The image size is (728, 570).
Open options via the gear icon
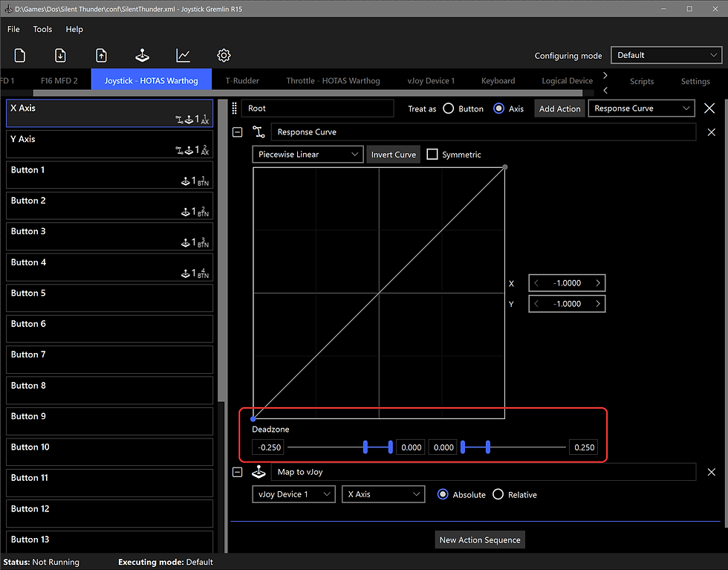pos(224,55)
